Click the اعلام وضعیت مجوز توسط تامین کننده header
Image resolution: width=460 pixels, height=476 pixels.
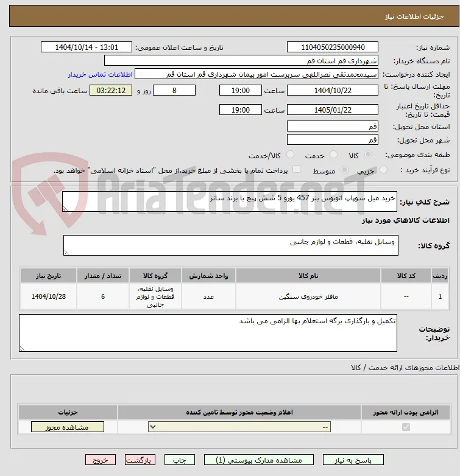(x=239, y=412)
